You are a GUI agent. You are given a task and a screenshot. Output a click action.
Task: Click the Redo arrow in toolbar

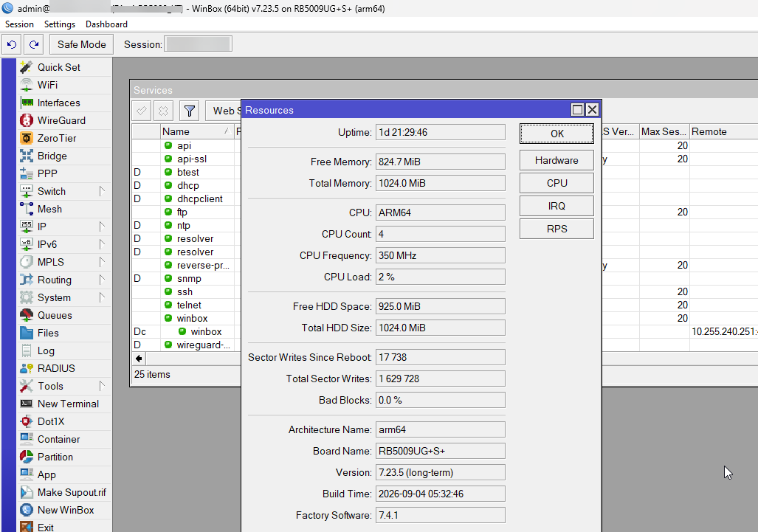click(34, 44)
